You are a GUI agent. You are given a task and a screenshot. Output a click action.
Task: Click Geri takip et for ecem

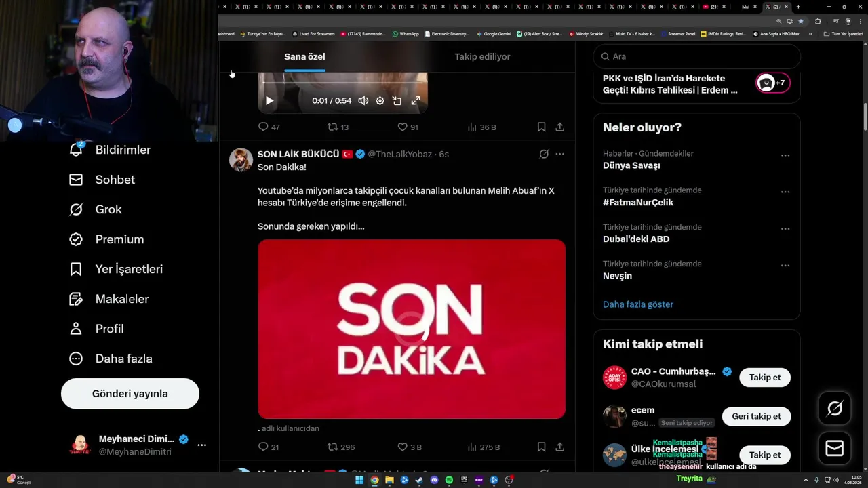point(757,416)
